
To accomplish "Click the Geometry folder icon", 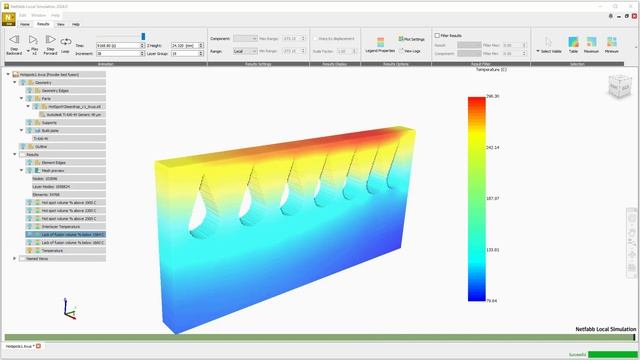I will (31, 82).
